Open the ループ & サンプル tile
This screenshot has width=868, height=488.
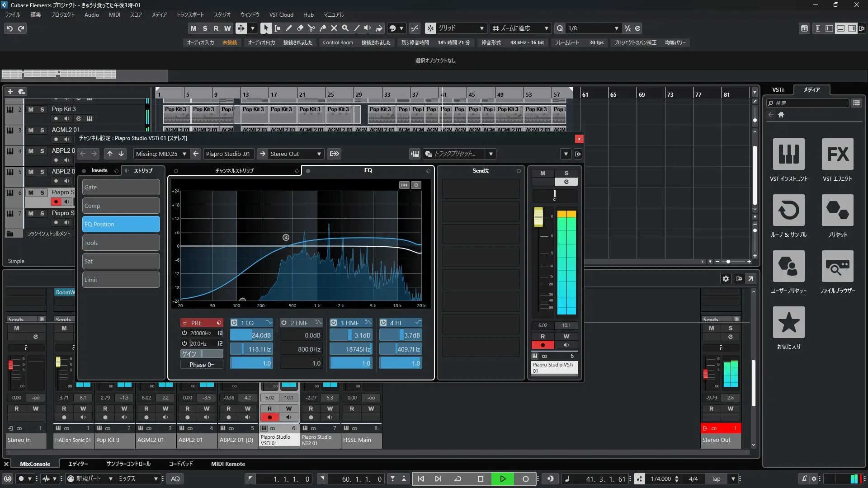tap(788, 211)
